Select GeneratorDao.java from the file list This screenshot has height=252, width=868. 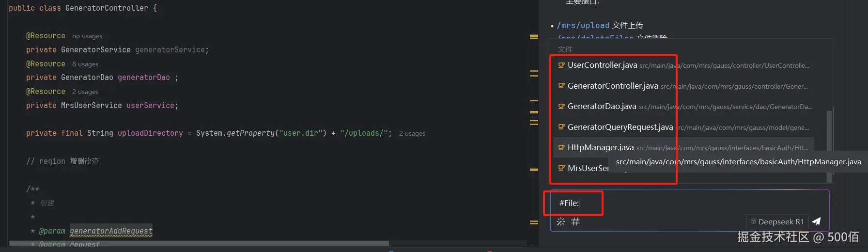pos(684,106)
